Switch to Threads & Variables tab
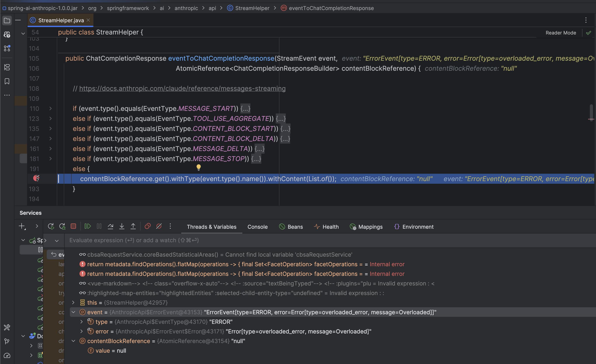This screenshot has height=364, width=596. (x=212, y=227)
